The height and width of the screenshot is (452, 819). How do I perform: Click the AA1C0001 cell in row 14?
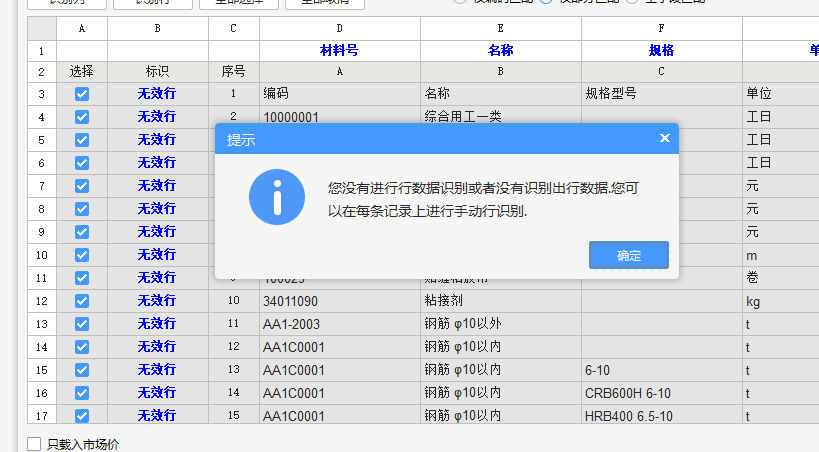(x=340, y=347)
